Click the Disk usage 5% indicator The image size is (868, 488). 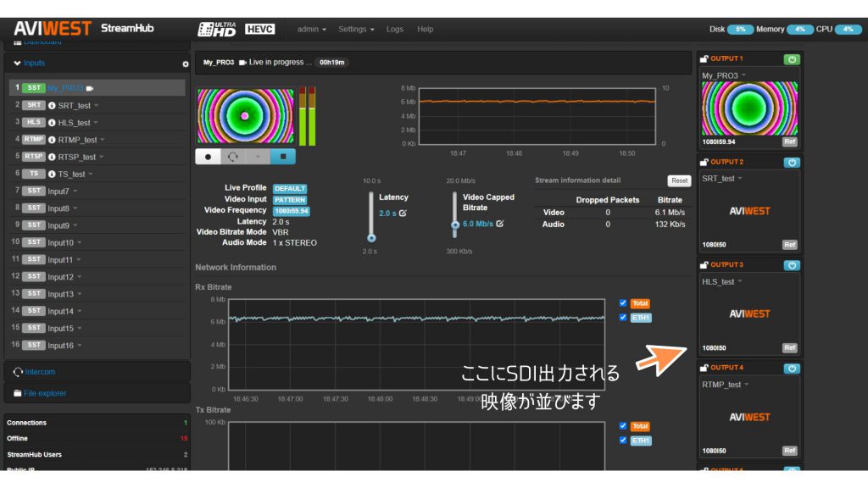(x=740, y=30)
